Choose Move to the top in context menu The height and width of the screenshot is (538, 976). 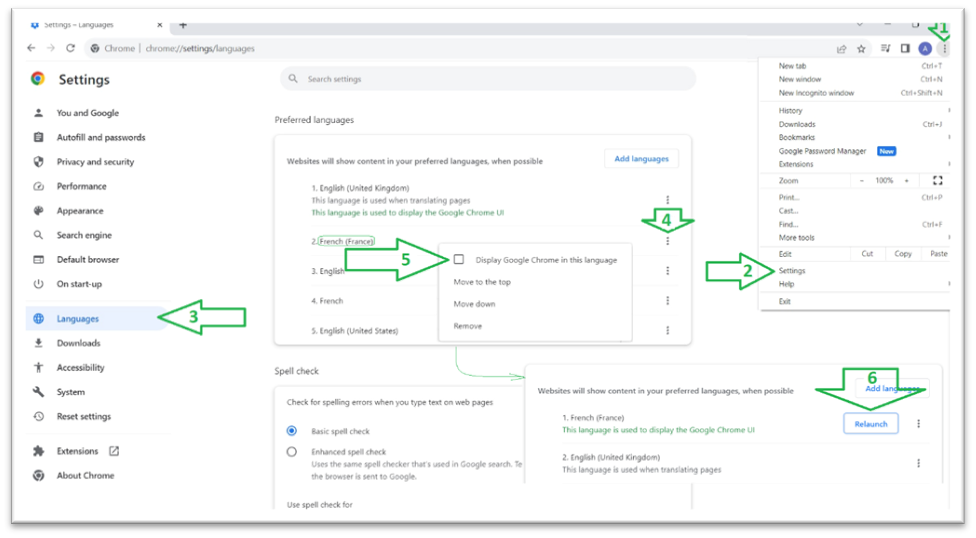482,282
